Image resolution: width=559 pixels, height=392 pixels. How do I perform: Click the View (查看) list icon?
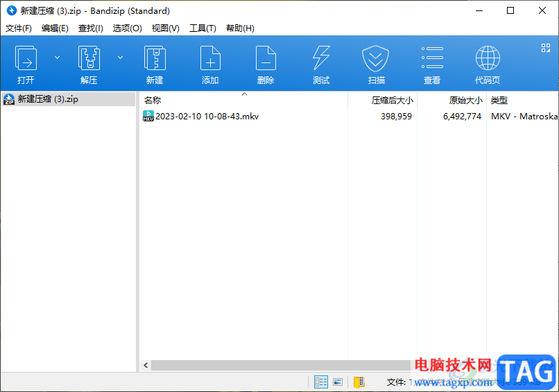click(x=432, y=58)
